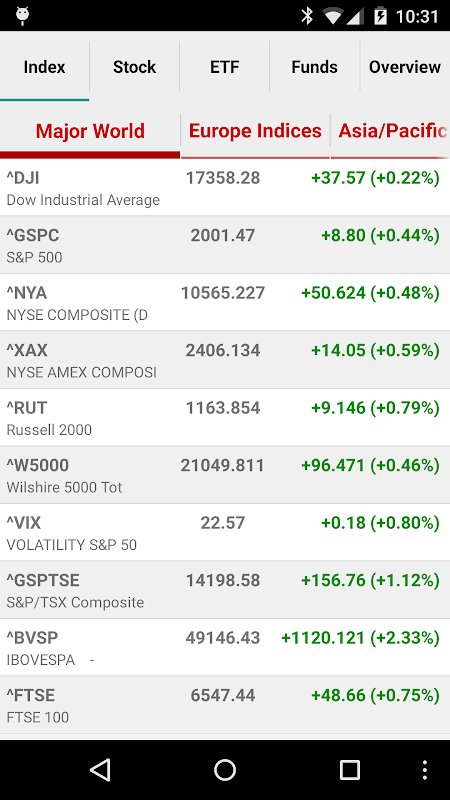Tap the recent apps square icon
Screen dimensions: 450x800
(x=349, y=770)
